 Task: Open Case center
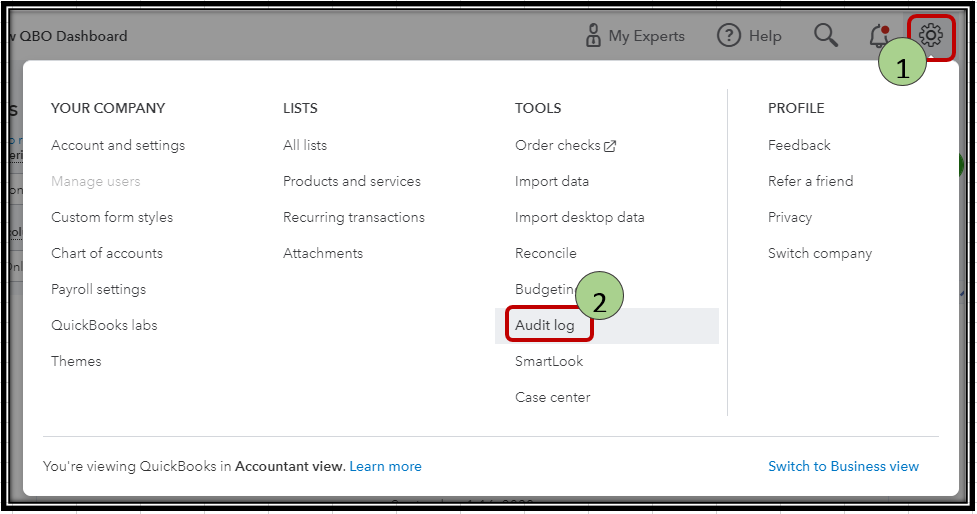[553, 397]
